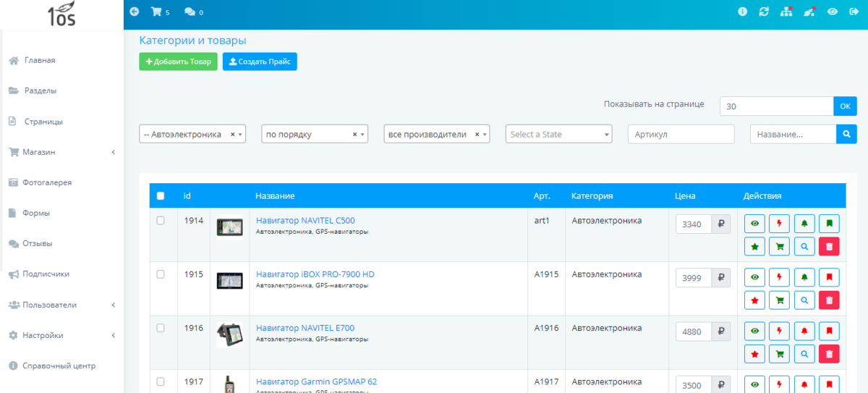Viewport: 868px width, 393px height.
Task: Click the clear cache broom icon
Action: (x=809, y=12)
